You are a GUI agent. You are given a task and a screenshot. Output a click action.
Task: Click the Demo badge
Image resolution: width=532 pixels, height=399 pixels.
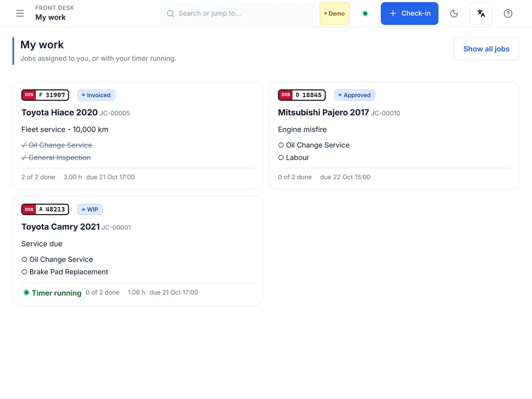click(x=335, y=13)
